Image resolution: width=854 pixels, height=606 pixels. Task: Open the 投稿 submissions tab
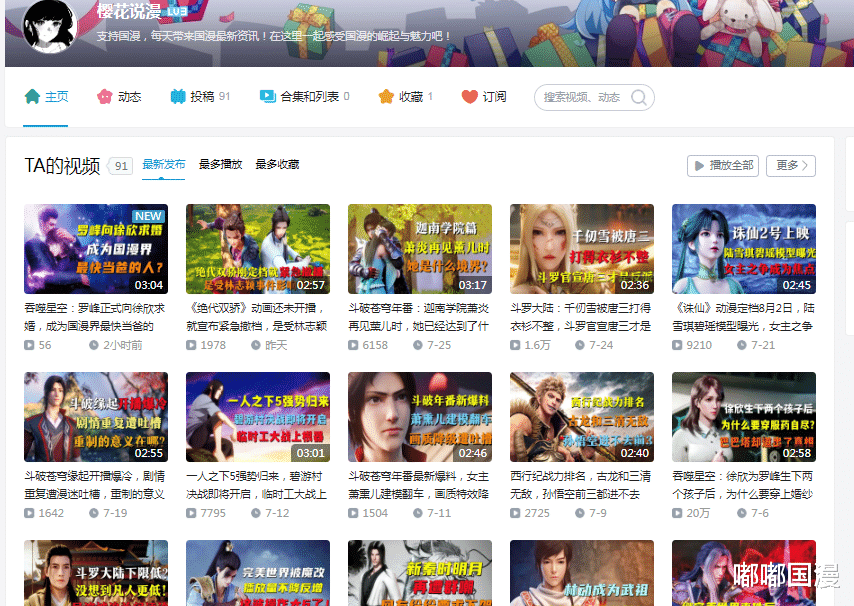click(200, 97)
